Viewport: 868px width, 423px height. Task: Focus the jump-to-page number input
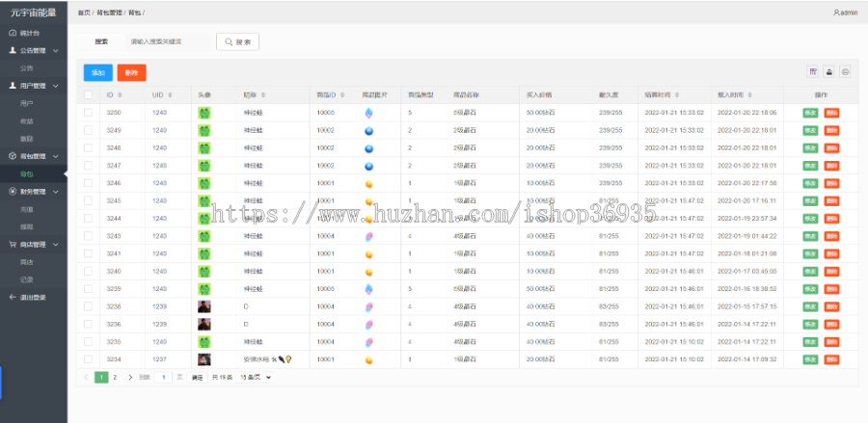click(x=163, y=377)
